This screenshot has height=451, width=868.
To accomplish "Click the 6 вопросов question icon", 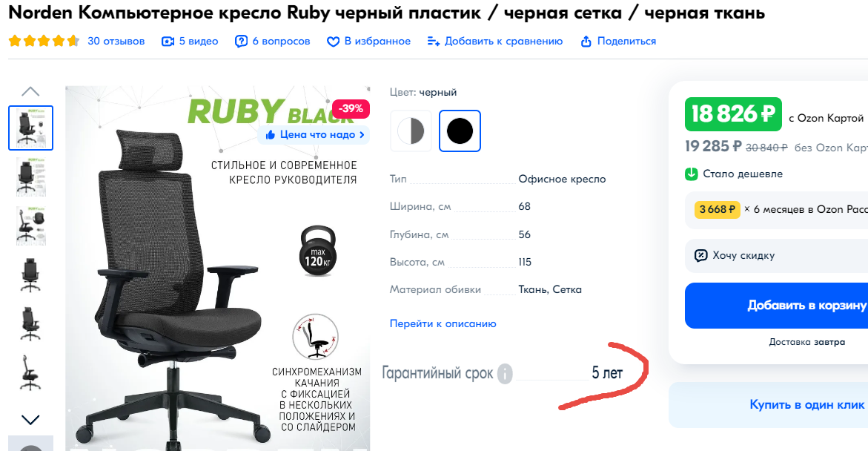I will point(242,42).
